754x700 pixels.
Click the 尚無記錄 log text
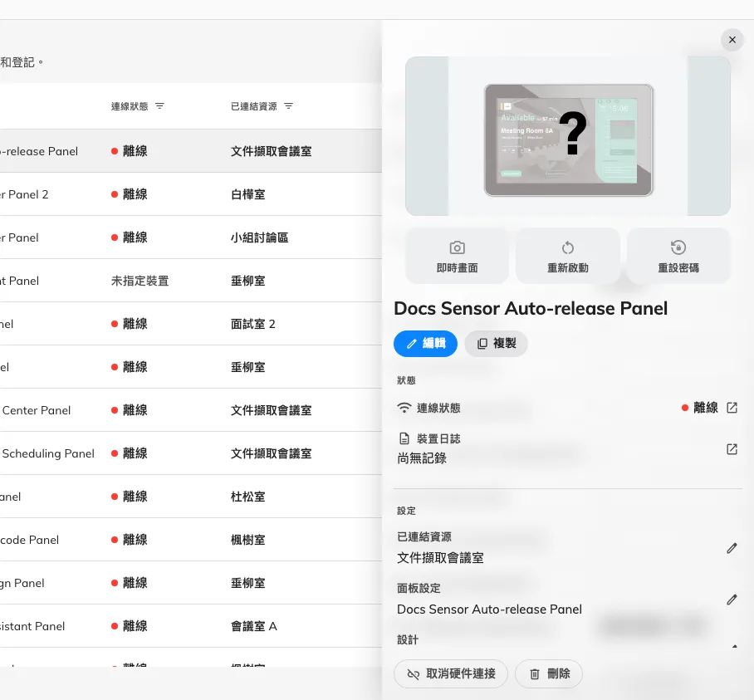(x=422, y=458)
